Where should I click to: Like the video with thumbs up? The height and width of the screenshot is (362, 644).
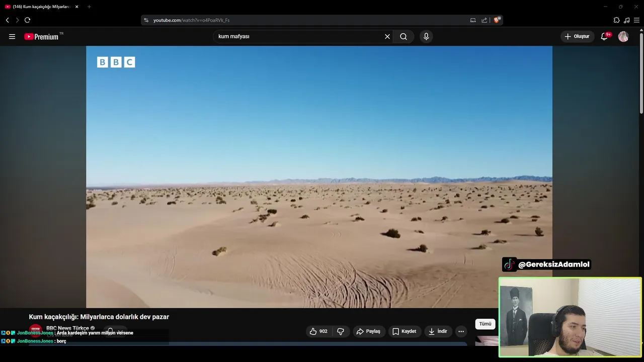318,331
